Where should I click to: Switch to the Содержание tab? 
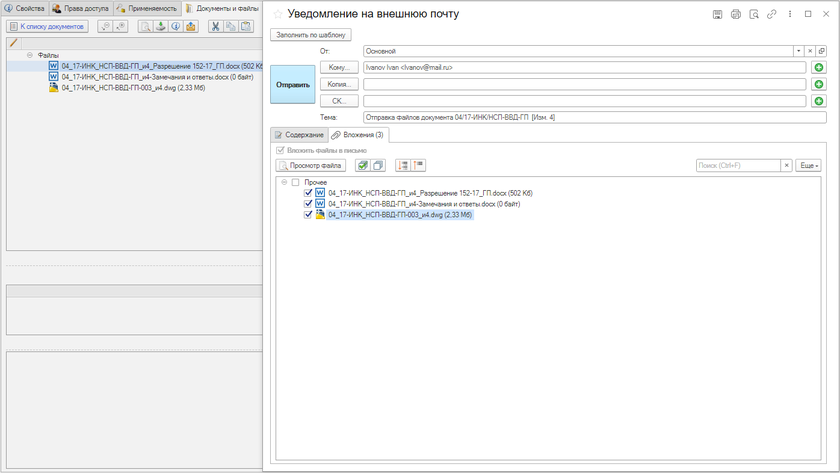pyautogui.click(x=299, y=135)
